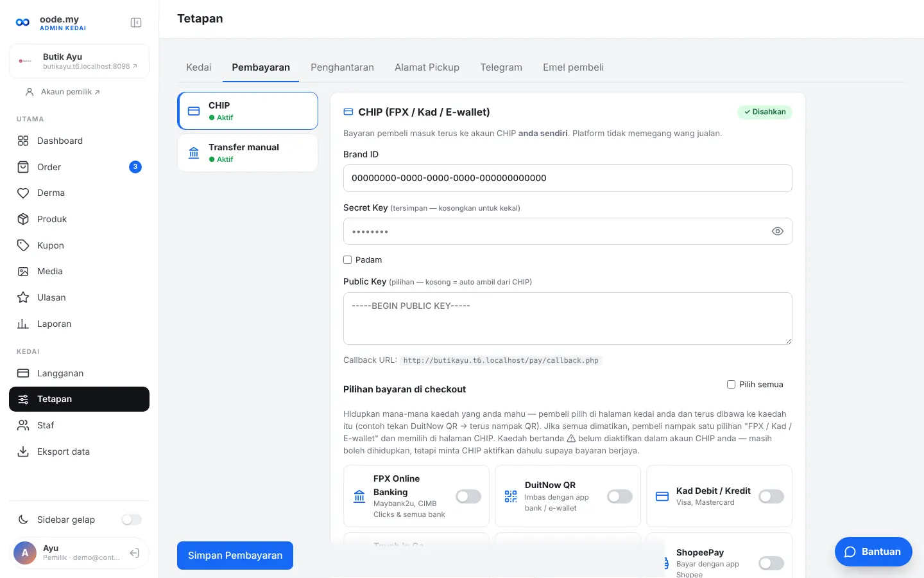924x578 pixels.
Task: Tick the Padam checkbox
Action: [x=347, y=259]
